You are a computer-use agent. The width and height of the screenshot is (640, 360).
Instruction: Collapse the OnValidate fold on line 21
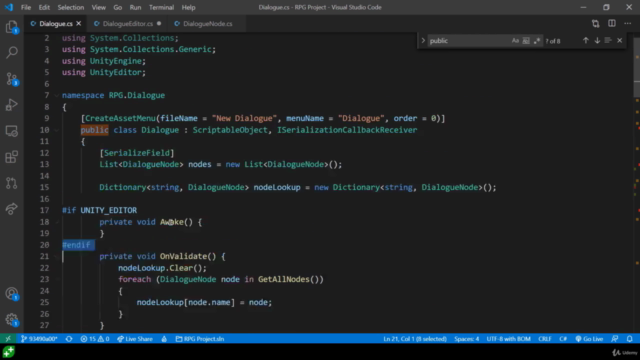point(57,256)
